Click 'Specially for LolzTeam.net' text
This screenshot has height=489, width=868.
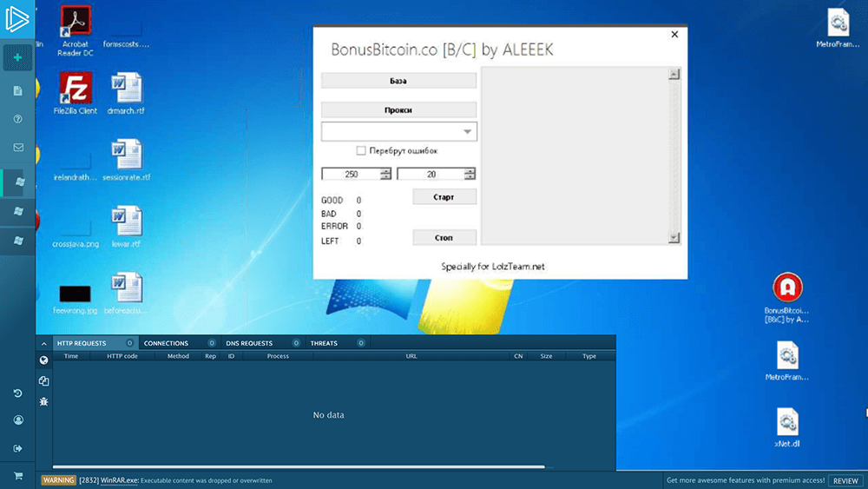493,267
